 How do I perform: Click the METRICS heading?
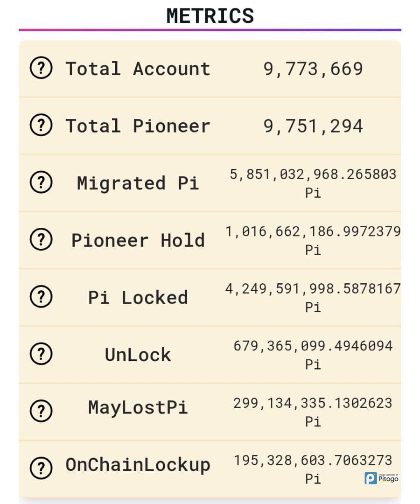(210, 15)
